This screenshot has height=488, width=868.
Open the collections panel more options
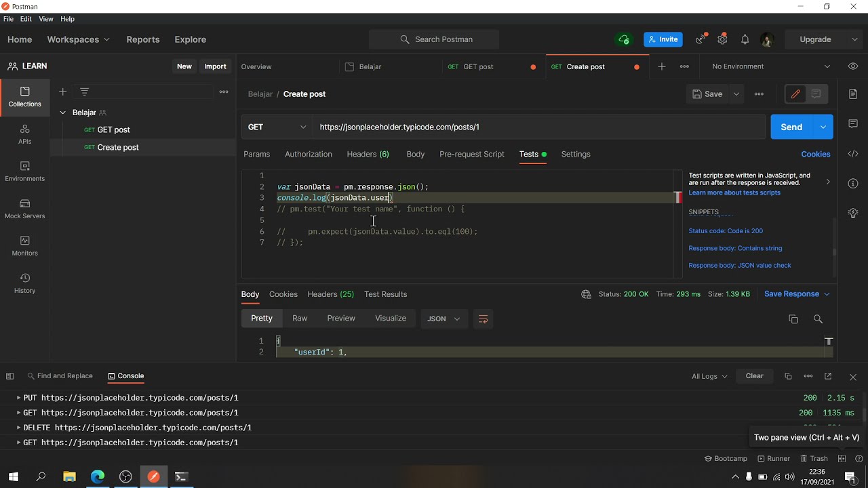(x=224, y=91)
